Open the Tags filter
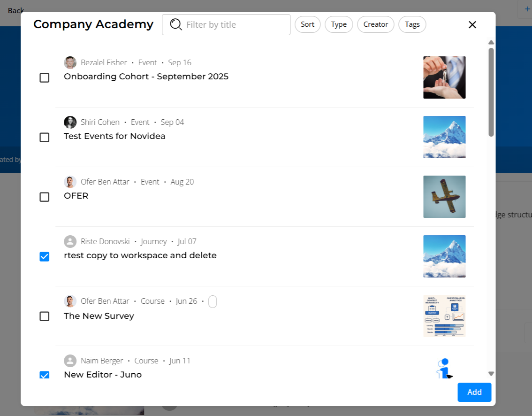 [x=412, y=24]
